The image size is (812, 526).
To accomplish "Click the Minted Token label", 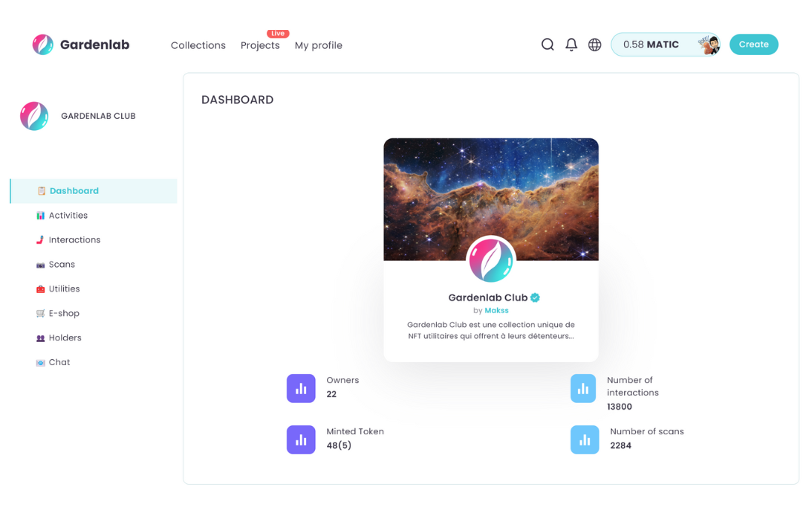I will (x=355, y=431).
